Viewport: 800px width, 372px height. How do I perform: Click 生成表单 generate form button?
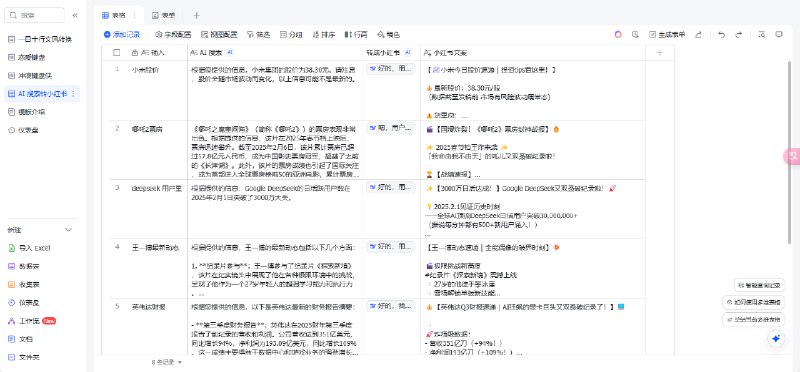pos(667,35)
